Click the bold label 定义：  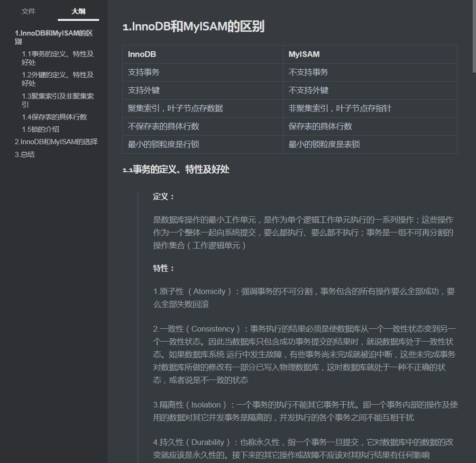click(164, 196)
